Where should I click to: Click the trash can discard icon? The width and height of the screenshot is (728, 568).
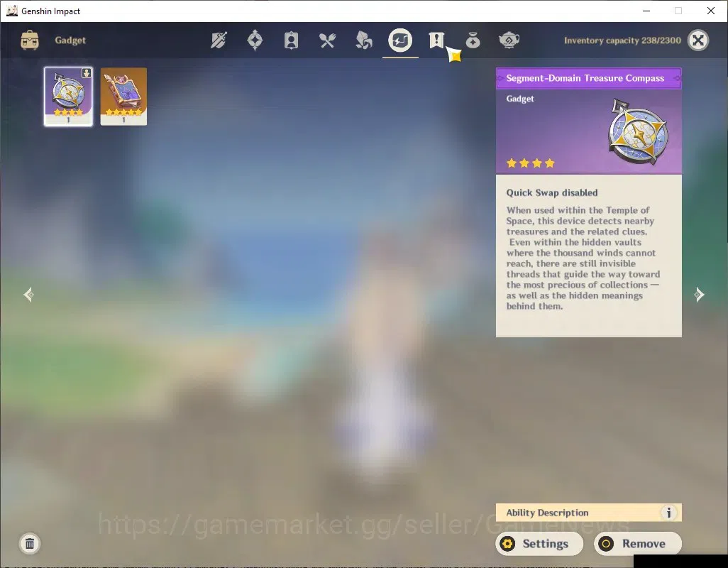pos(30,543)
